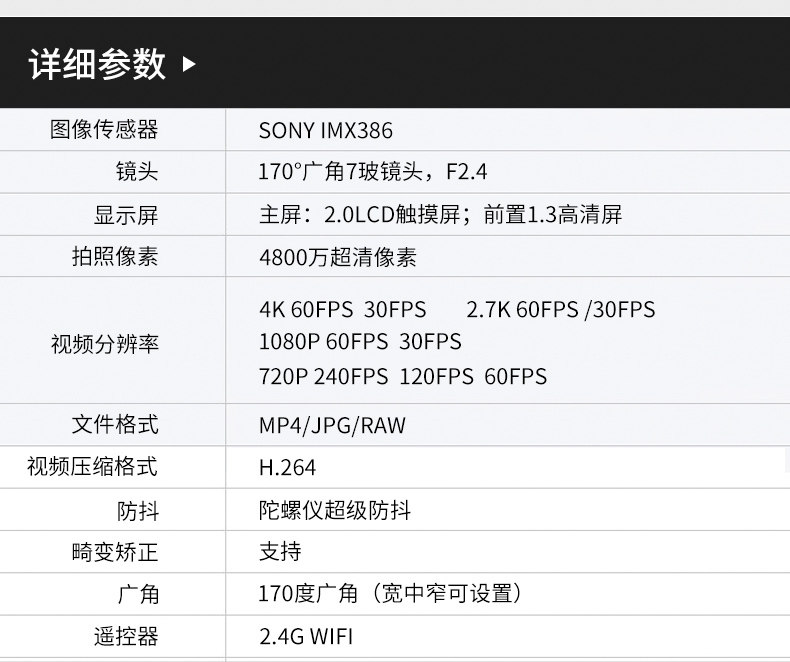Image resolution: width=790 pixels, height=662 pixels.
Task: Click the 详细参数 header title
Action: (x=97, y=65)
